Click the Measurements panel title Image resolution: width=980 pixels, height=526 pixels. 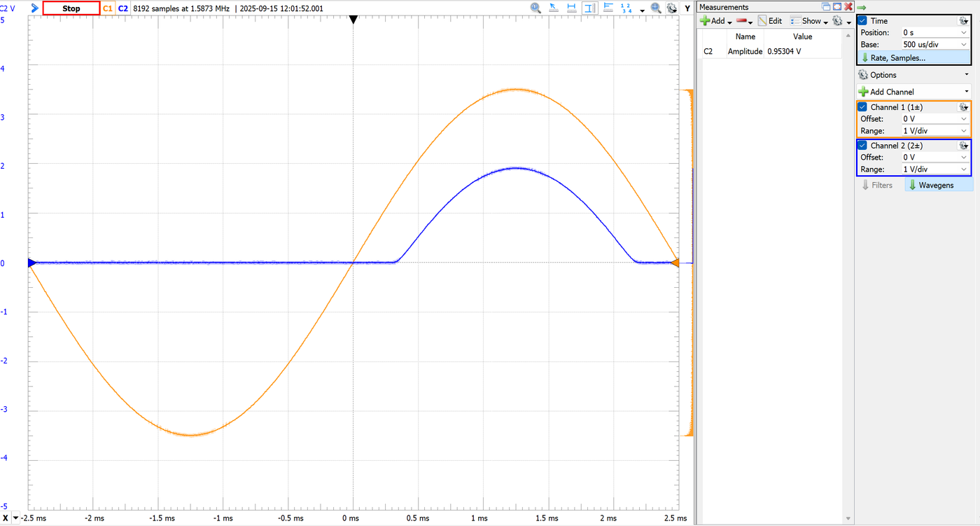point(724,7)
